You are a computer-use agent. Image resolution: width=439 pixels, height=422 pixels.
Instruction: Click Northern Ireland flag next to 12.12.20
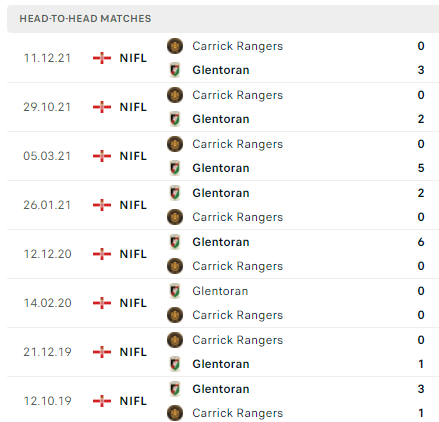(x=102, y=254)
